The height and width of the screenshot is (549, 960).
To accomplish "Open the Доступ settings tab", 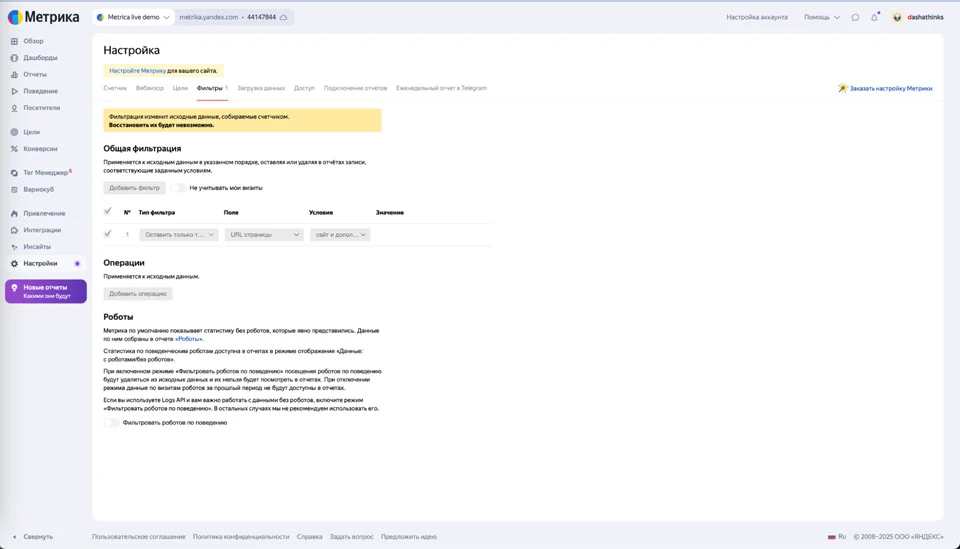I will pyautogui.click(x=304, y=88).
